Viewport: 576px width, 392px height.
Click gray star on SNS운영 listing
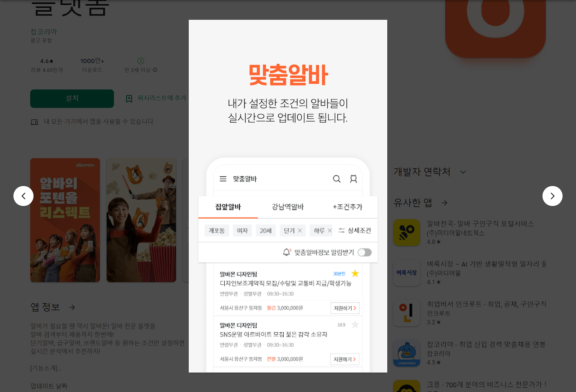(x=355, y=324)
